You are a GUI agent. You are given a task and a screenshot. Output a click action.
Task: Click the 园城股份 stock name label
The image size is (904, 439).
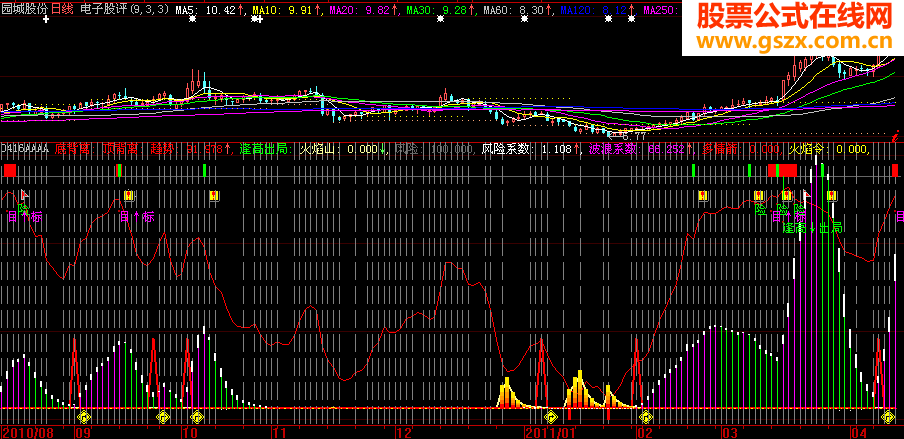pyautogui.click(x=25, y=9)
